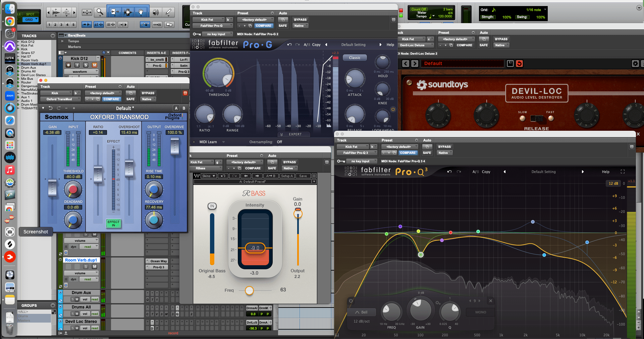
Task: Open Bell filter shape menu in Pro-Q 3
Action: [x=361, y=312]
